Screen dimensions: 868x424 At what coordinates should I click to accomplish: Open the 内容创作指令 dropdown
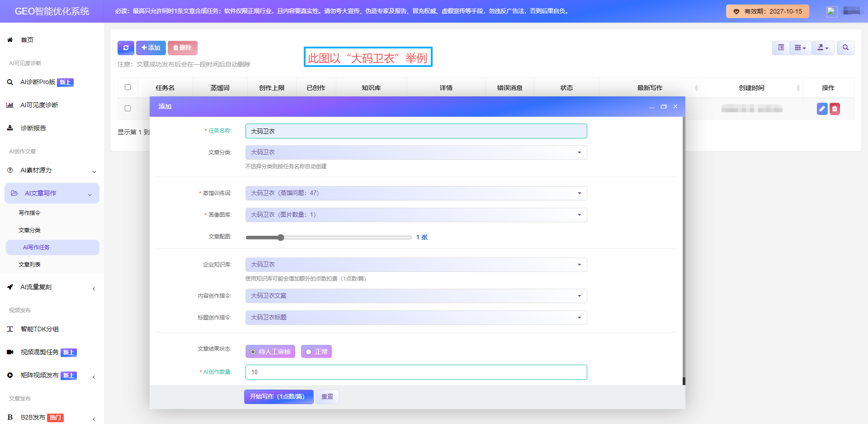416,296
